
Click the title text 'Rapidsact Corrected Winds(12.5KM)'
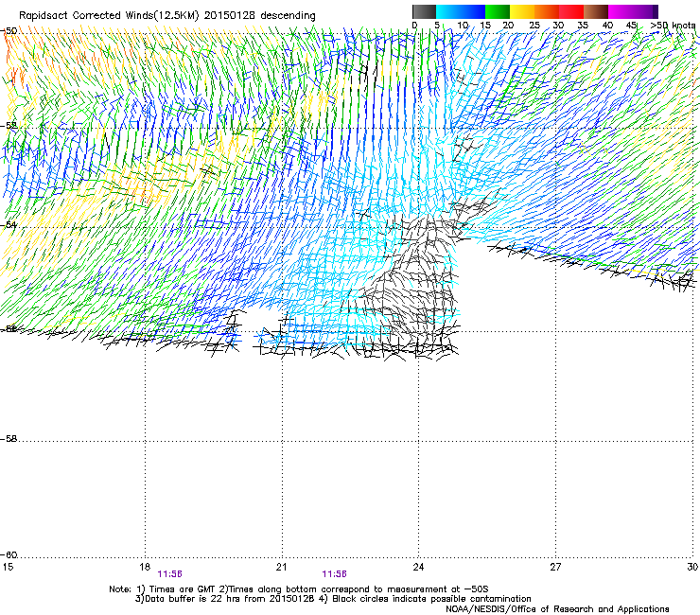pyautogui.click(x=109, y=16)
